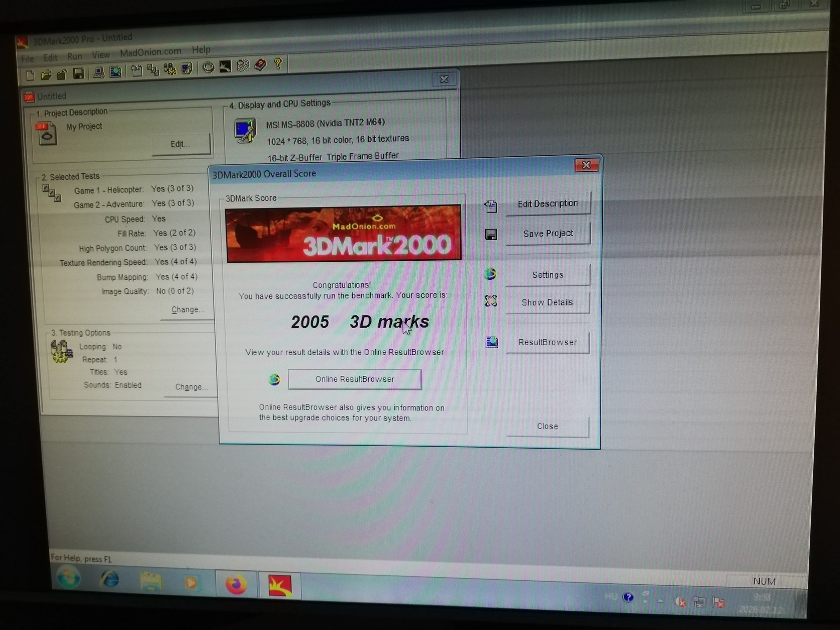840x630 pixels.
Task: Click the HU language indicator in the tray
Action: [x=611, y=596]
